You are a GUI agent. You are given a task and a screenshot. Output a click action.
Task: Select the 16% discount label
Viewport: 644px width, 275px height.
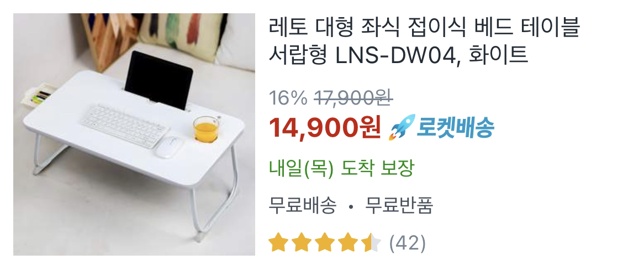[x=288, y=98]
